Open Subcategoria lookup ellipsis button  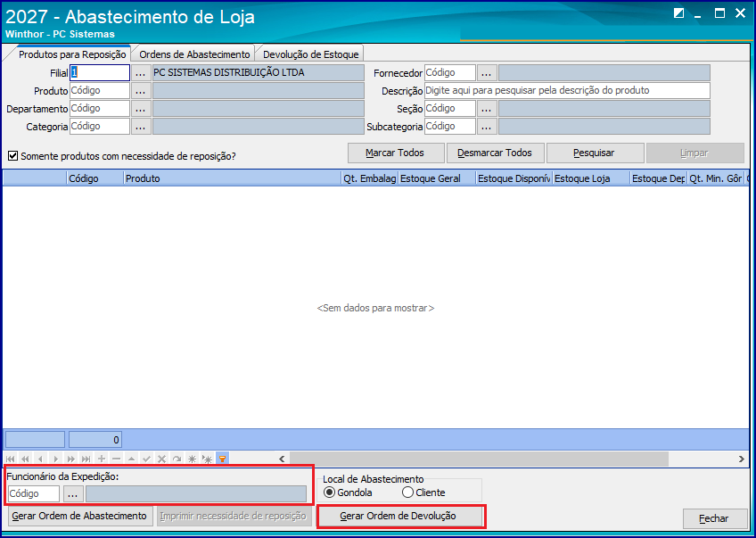click(487, 127)
